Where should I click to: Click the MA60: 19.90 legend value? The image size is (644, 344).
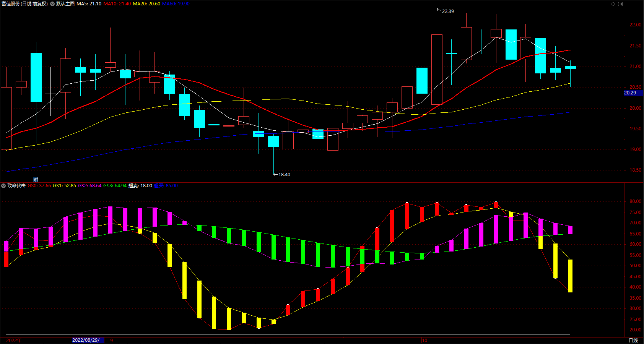coord(176,4)
